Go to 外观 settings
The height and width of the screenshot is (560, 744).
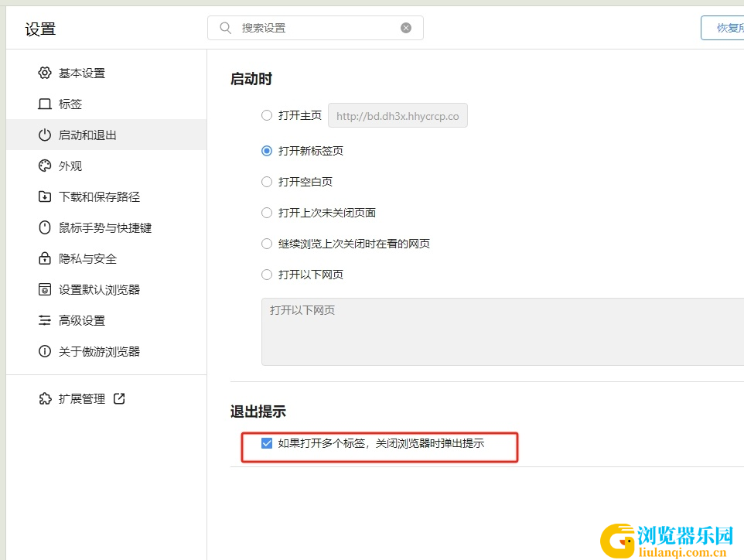tap(106, 166)
